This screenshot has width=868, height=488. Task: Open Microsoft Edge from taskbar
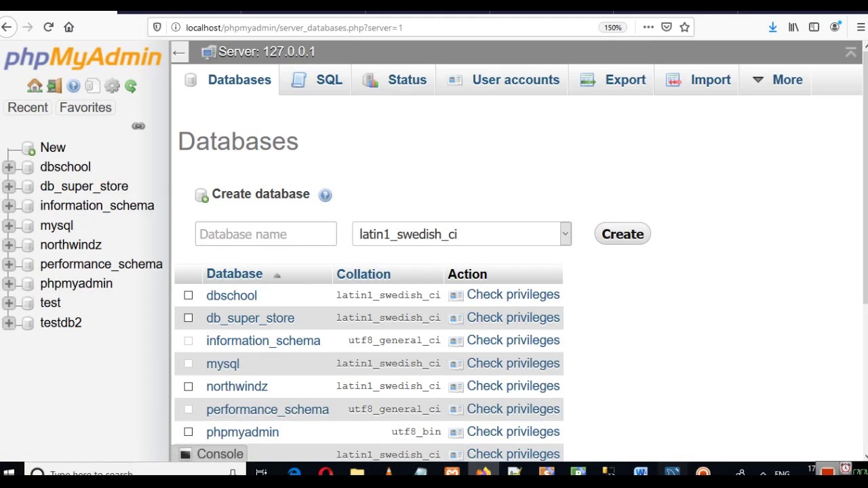[294, 472]
